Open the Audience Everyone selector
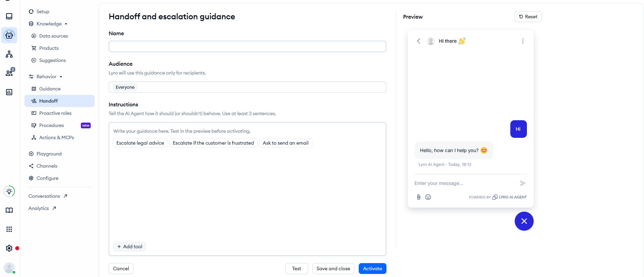Viewport: 644px width, 277px height. 247,87
